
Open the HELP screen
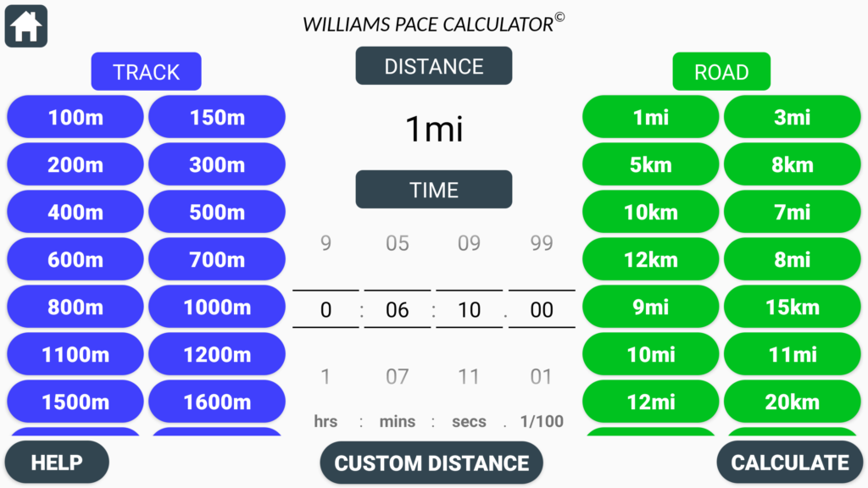56,462
